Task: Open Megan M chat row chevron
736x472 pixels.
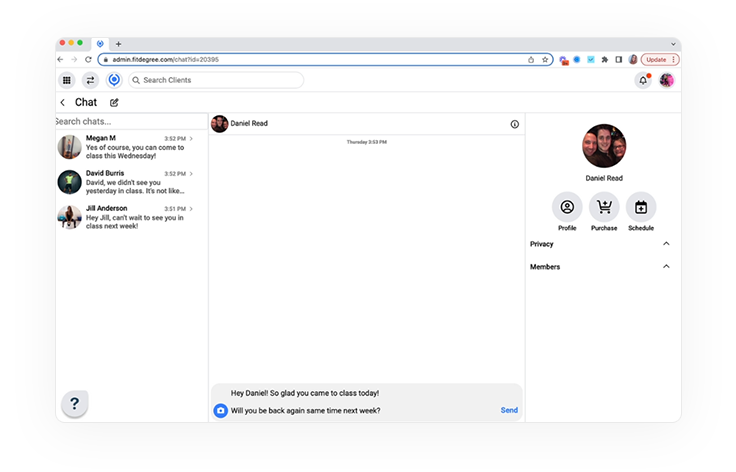Action: coord(191,138)
